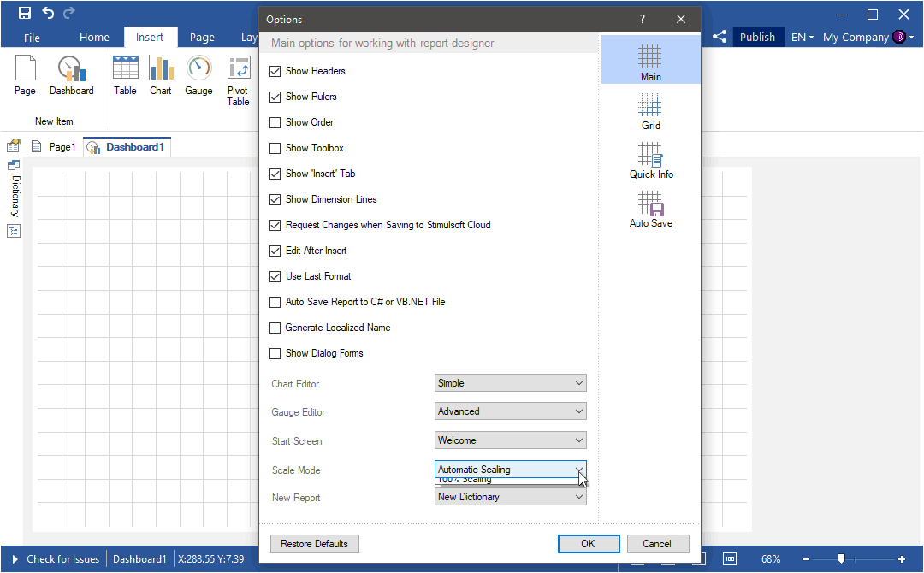Open the Gauge Editor dropdown
924x573 pixels.
point(510,411)
